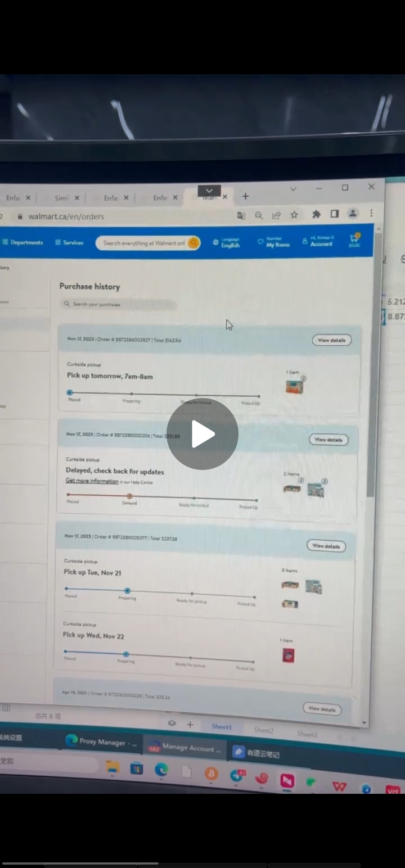This screenshot has width=405, height=868.
Task: Follow the Get more information link
Action: (92, 481)
